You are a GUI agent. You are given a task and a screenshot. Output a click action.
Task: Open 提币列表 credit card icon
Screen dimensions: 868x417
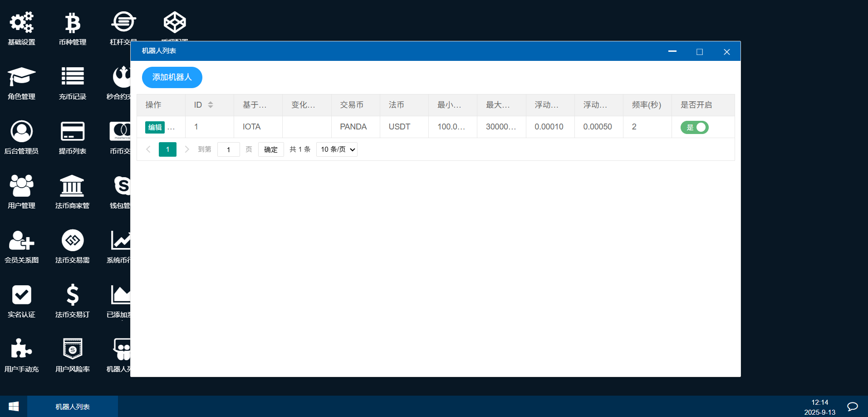click(72, 132)
